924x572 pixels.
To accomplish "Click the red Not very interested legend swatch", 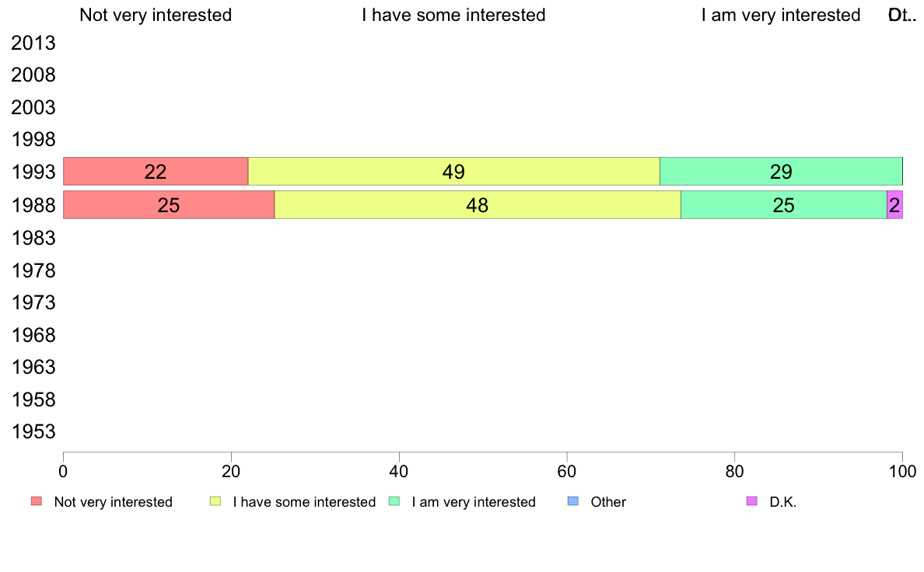I will click(x=37, y=501).
